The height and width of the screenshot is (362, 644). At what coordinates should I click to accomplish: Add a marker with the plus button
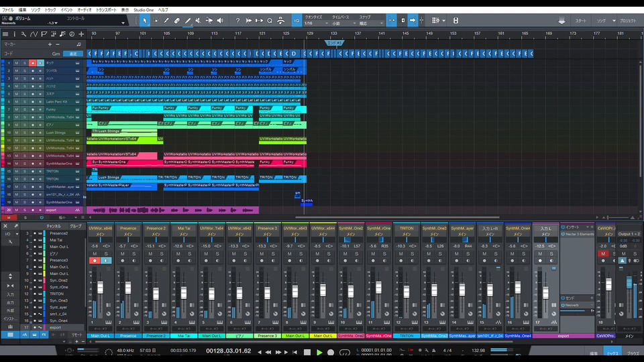50,44
